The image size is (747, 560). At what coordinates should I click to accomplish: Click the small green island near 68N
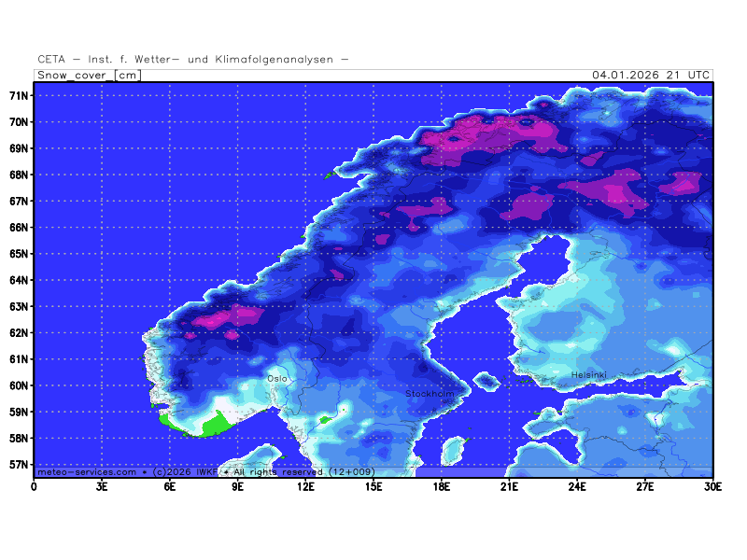328,175
